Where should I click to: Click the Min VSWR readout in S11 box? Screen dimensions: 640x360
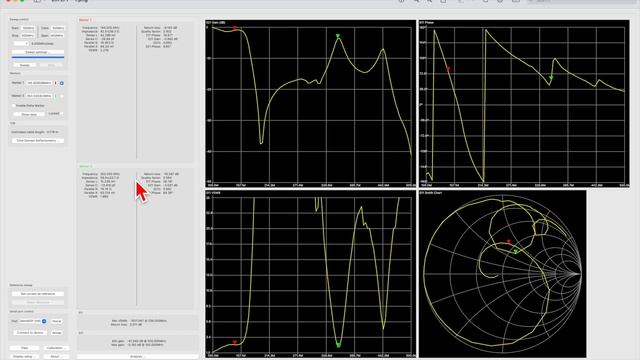pos(139,321)
